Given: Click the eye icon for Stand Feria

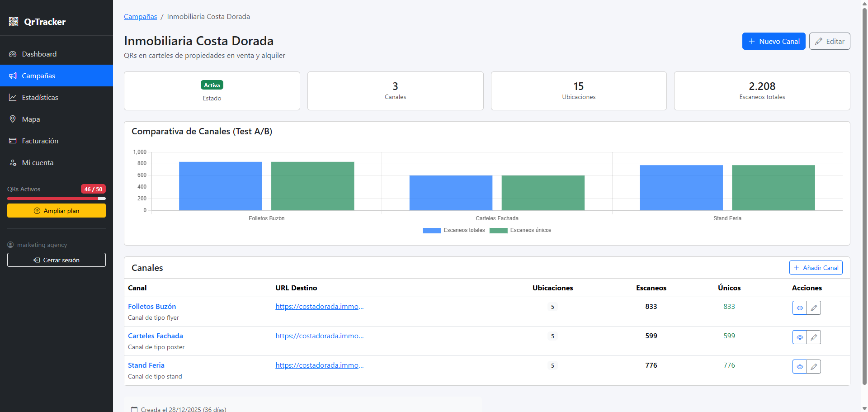Looking at the screenshot, I should [799, 367].
